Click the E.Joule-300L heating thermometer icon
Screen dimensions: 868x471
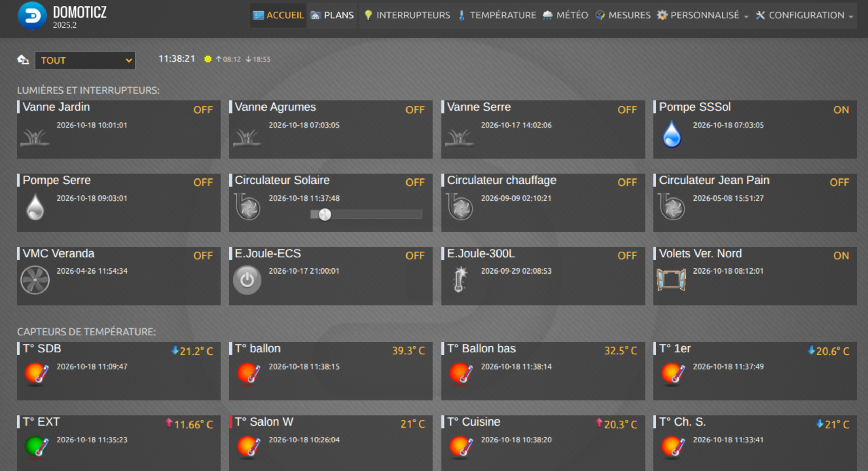coord(460,279)
